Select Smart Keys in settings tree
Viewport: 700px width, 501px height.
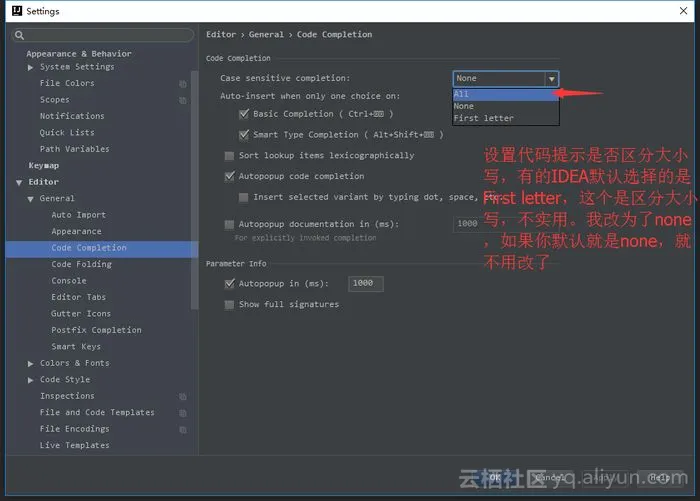tap(76, 347)
